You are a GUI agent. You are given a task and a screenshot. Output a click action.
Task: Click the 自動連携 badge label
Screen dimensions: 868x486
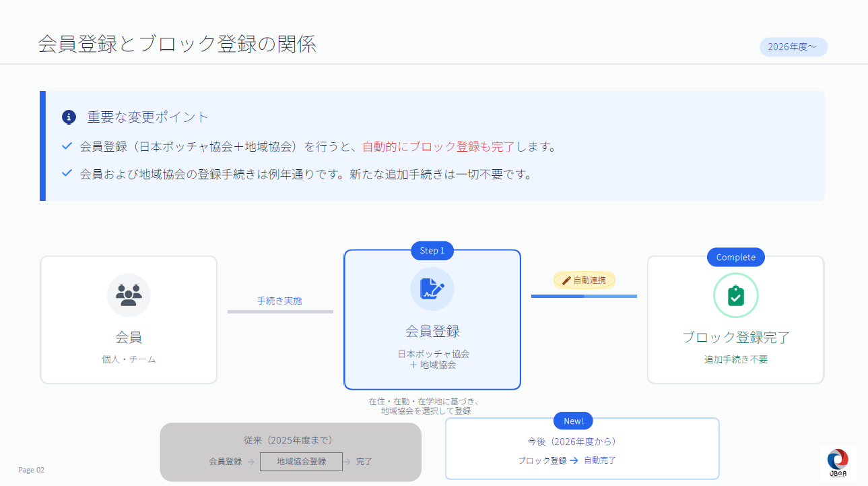(590, 280)
